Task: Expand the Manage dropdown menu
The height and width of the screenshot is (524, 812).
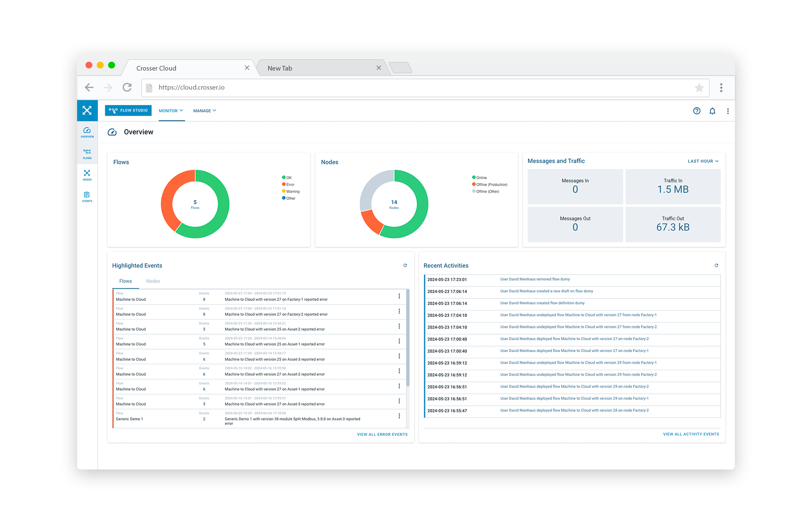Action: [x=205, y=111]
